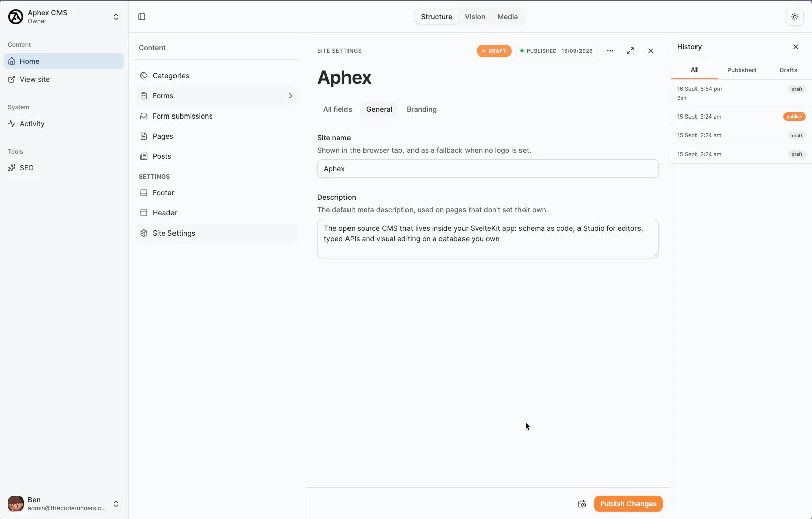
Task: Click the Site Settings gear icon
Action: [144, 233]
